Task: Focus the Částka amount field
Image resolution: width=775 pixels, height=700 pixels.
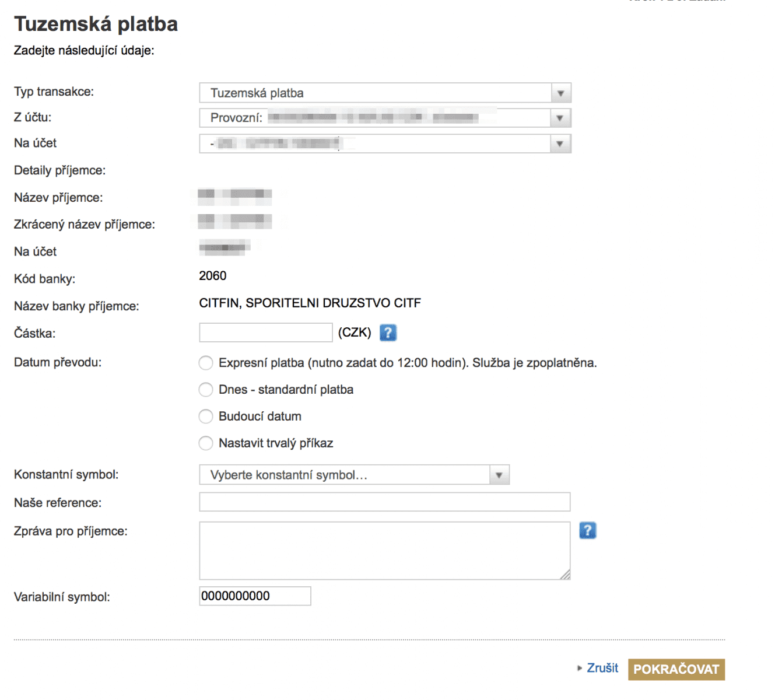Action: click(266, 332)
